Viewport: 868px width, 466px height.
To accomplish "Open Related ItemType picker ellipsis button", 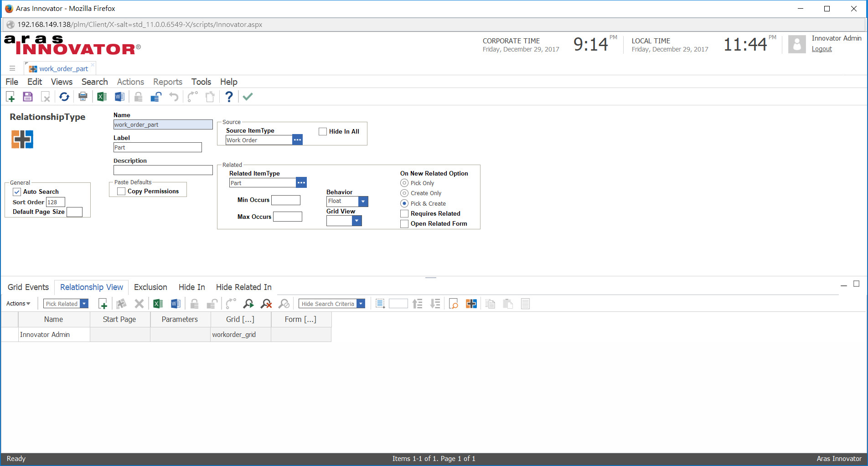I will (301, 183).
